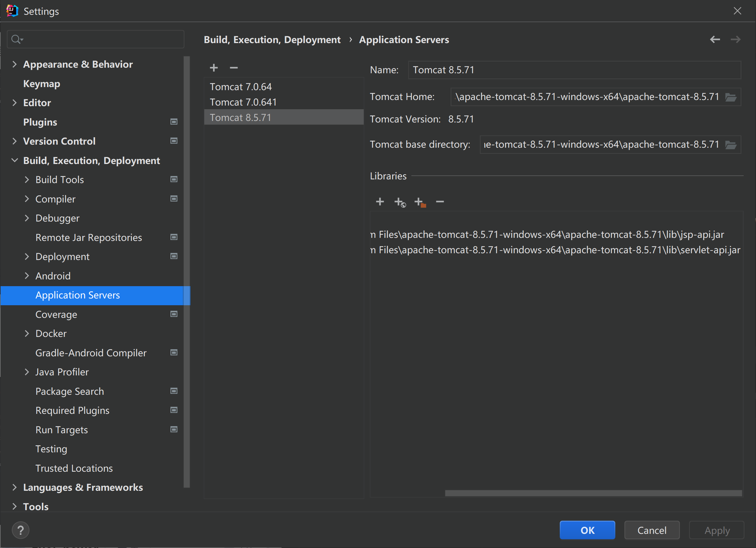Go forward with the right arrow
Image resolution: width=756 pixels, height=548 pixels.
point(735,39)
